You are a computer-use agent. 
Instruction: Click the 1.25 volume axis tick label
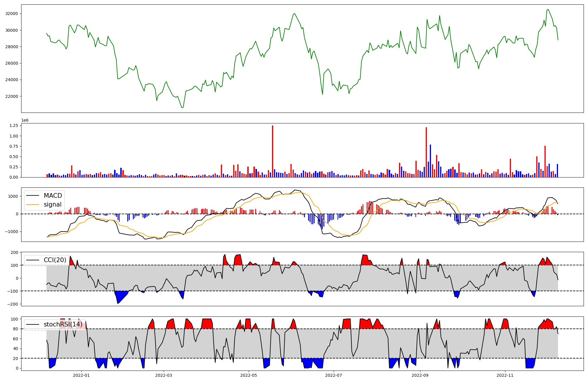pos(14,126)
